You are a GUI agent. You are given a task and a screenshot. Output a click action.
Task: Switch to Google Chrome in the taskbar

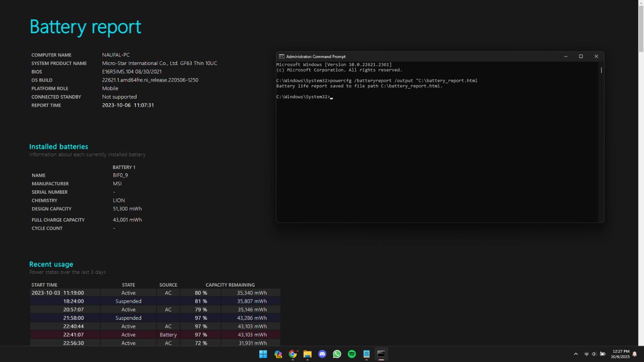293,354
